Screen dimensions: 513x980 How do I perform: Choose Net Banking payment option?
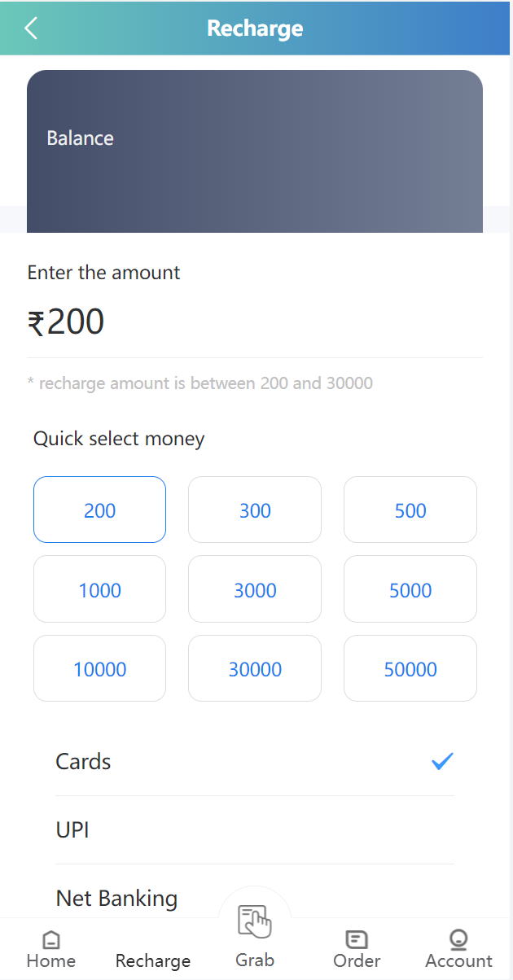tap(116, 899)
